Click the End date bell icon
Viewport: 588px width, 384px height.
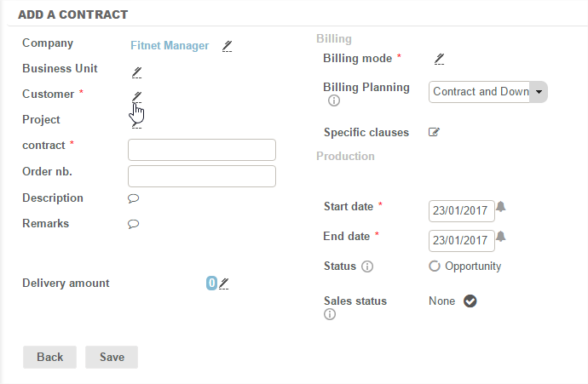[x=501, y=237]
